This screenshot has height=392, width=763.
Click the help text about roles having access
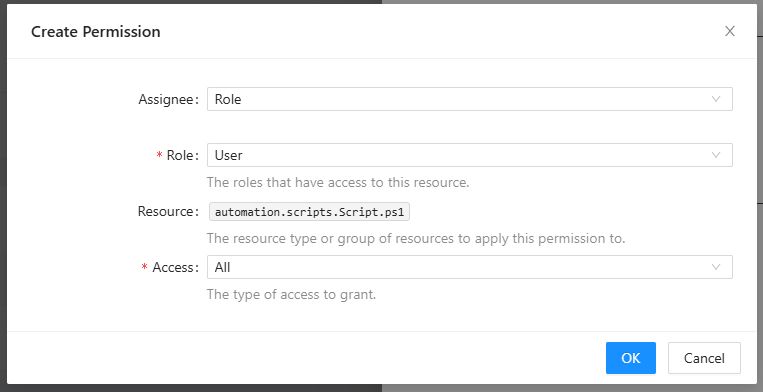(338, 183)
